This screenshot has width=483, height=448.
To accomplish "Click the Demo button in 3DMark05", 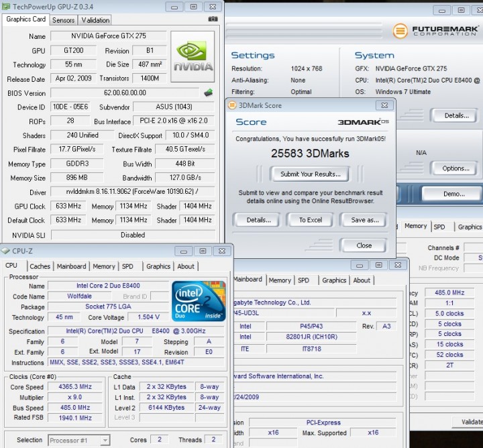I will [453, 194].
